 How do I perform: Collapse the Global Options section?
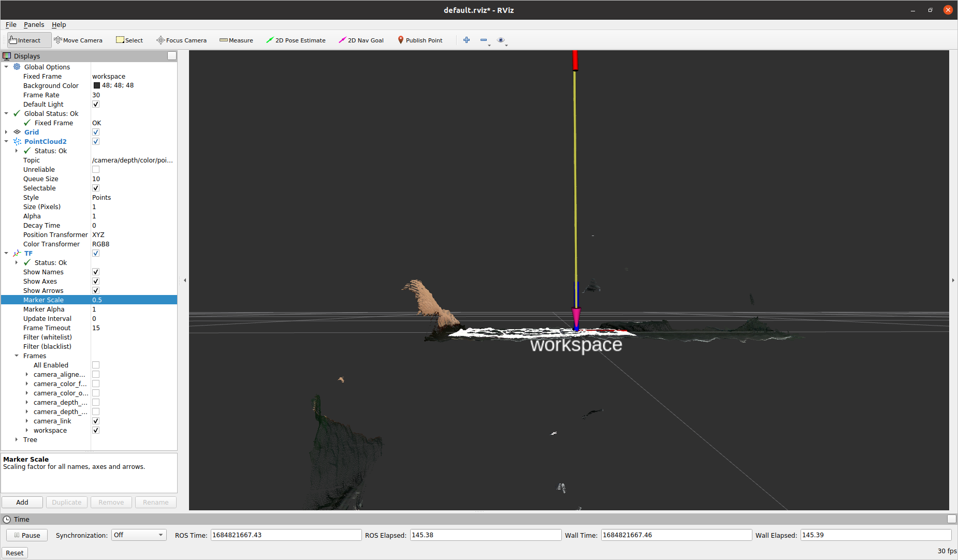[6, 67]
